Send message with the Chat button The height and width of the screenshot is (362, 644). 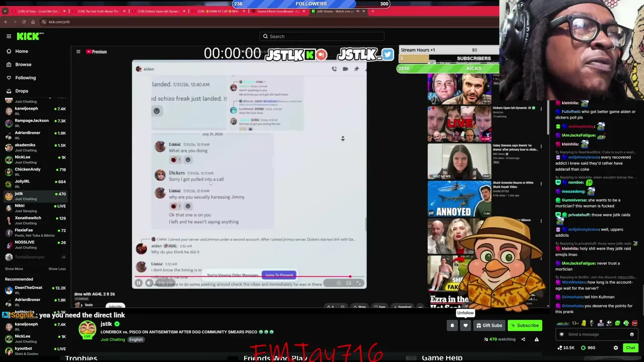tap(630, 348)
